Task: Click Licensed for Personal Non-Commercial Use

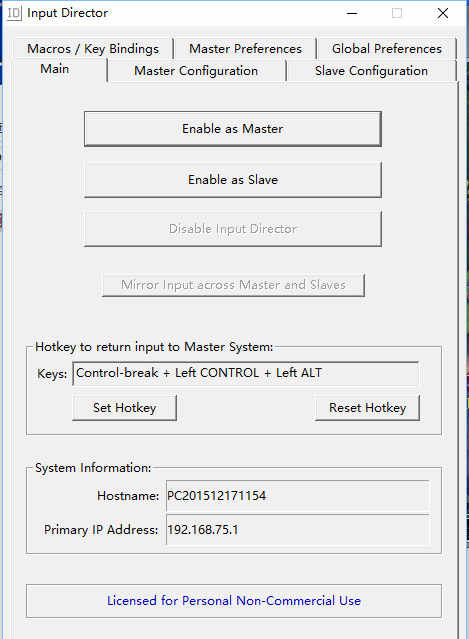Action: 234,601
